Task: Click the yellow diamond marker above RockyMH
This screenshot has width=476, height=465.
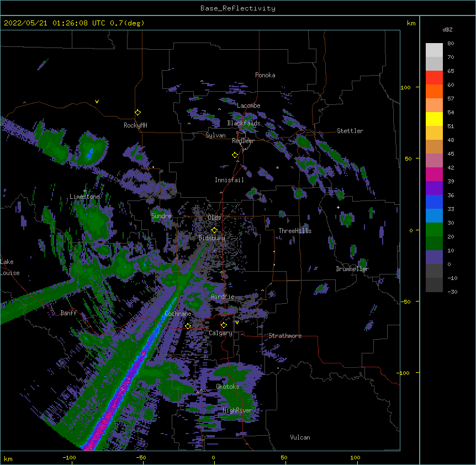Action: pos(138,113)
